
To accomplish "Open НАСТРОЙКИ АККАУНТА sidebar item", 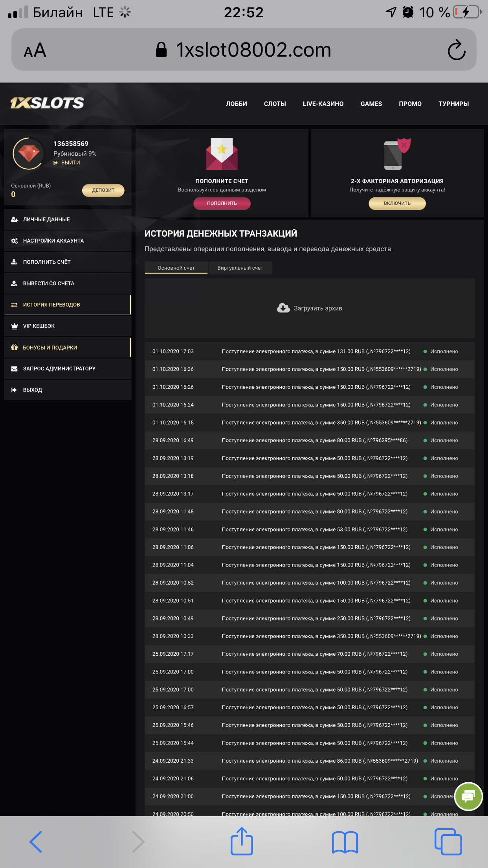I will (x=68, y=241).
